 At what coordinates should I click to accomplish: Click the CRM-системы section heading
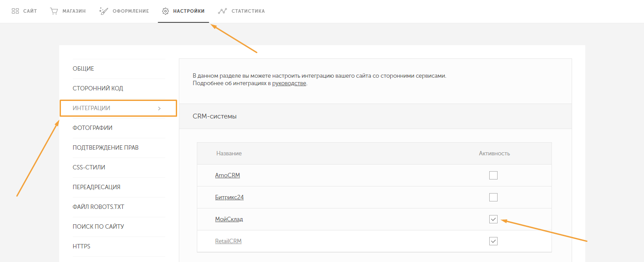coord(215,117)
